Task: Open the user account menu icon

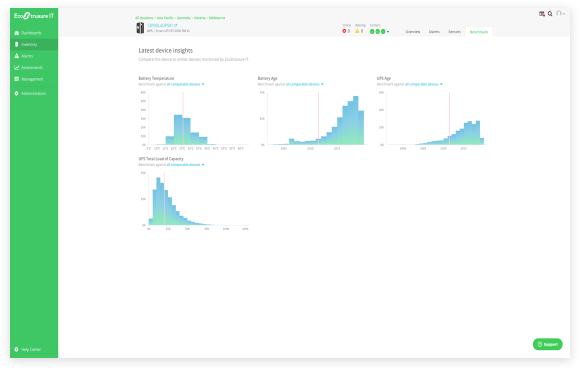Action: tap(560, 13)
